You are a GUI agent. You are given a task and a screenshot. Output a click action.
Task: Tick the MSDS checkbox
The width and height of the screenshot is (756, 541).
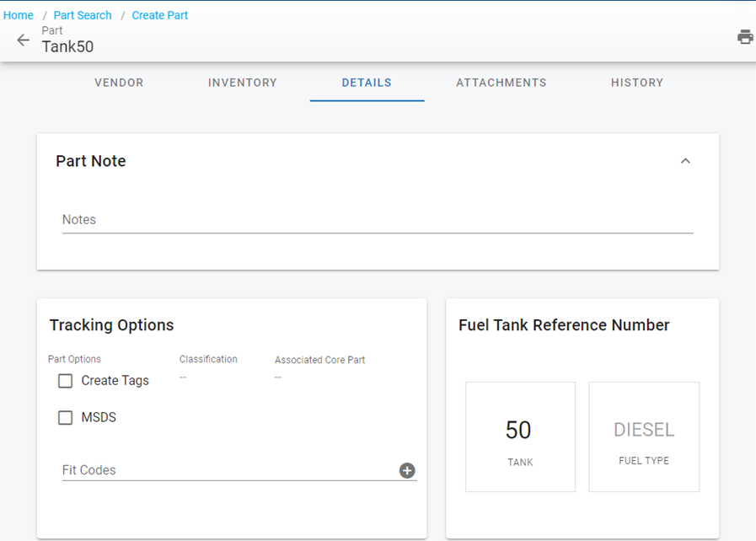click(x=66, y=418)
